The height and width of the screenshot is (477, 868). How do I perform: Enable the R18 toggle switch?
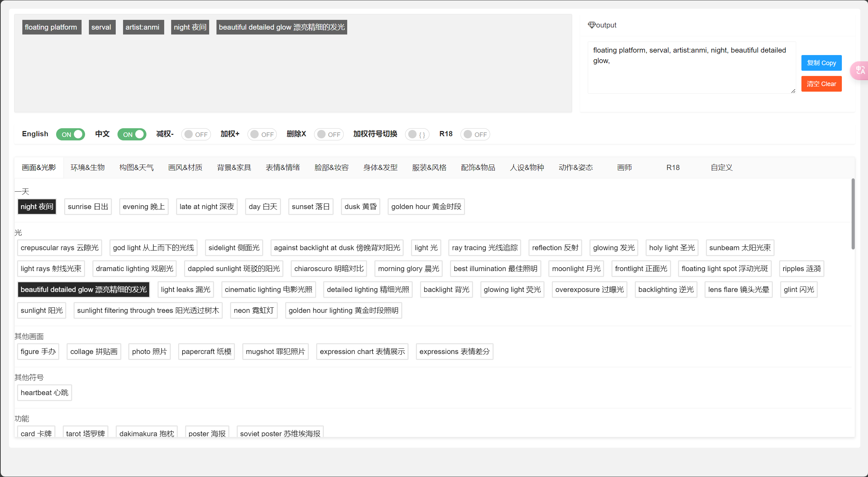tap(475, 134)
